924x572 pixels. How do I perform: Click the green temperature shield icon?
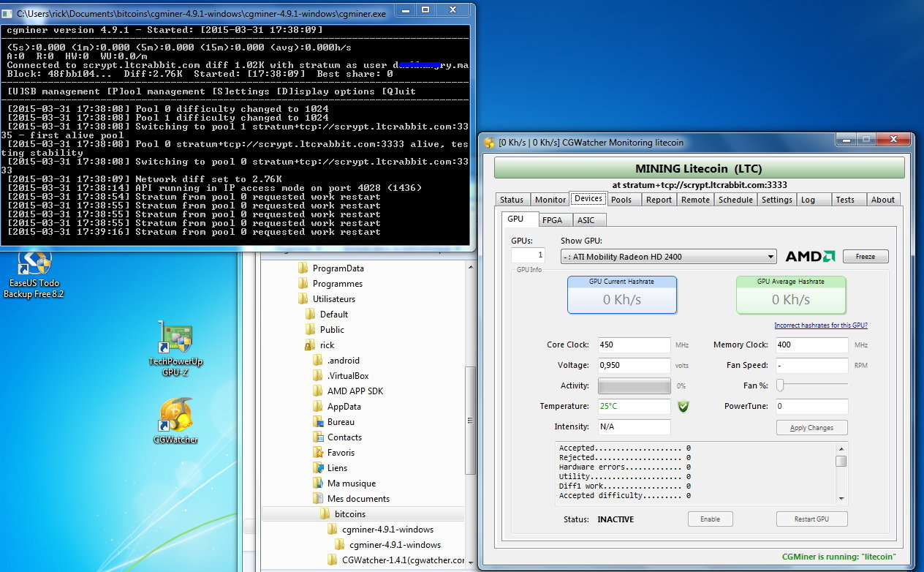[683, 407]
